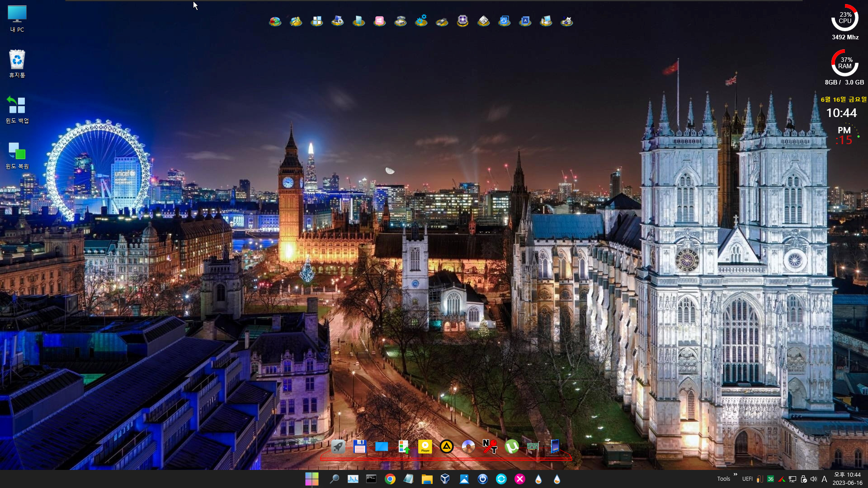The height and width of the screenshot is (488, 868).
Task: Click the blue power button icon on taskbar
Action: pyautogui.click(x=482, y=479)
